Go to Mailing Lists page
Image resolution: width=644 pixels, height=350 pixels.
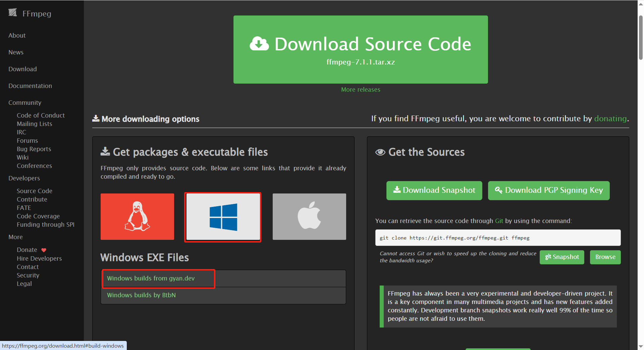pos(35,124)
